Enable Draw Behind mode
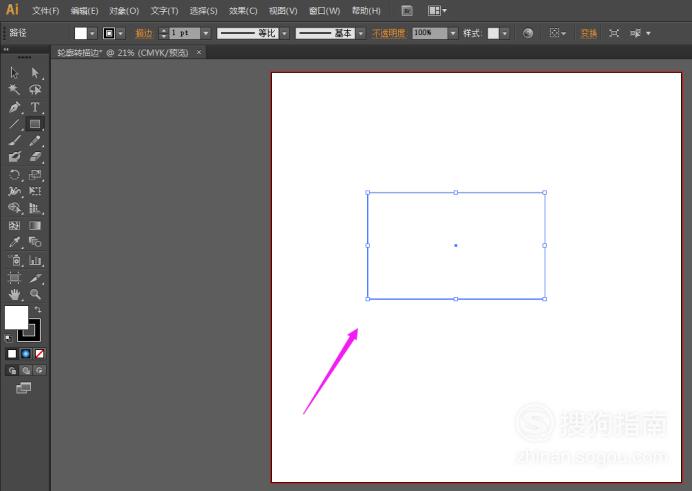 click(26, 371)
